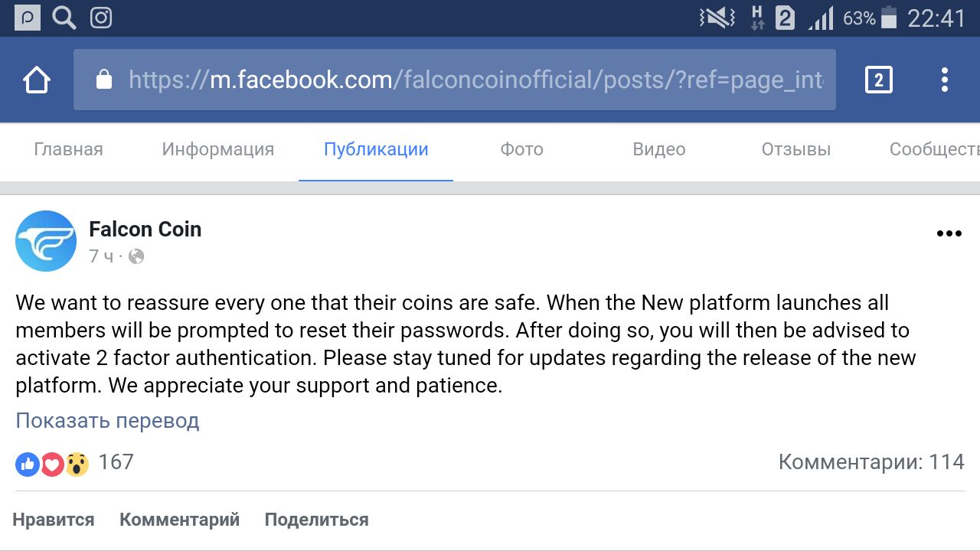Tap the like reaction icon on post
Image resolution: width=980 pixels, height=551 pixels.
(28, 463)
